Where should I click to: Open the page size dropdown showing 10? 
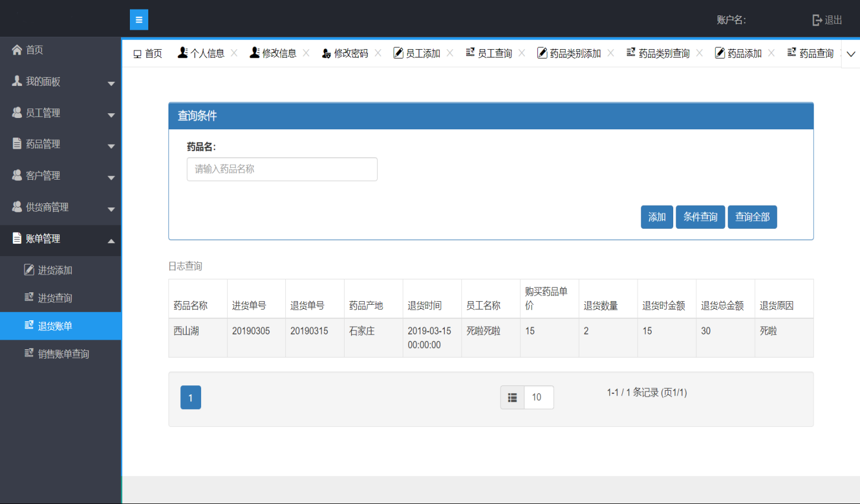coord(539,397)
